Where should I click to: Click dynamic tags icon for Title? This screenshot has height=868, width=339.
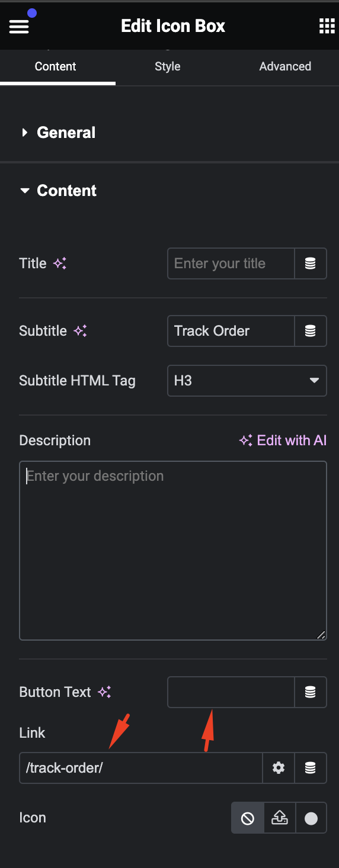[310, 263]
